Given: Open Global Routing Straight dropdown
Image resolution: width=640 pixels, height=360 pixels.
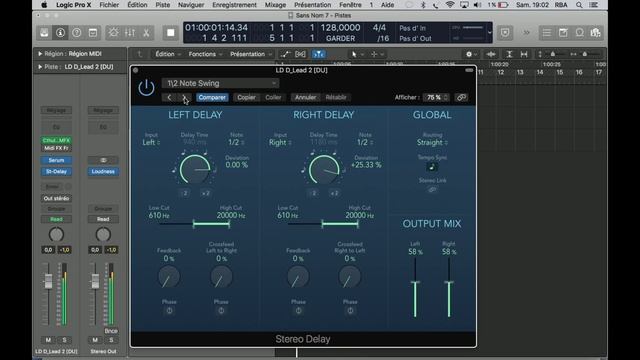Looking at the screenshot, I should (x=432, y=142).
